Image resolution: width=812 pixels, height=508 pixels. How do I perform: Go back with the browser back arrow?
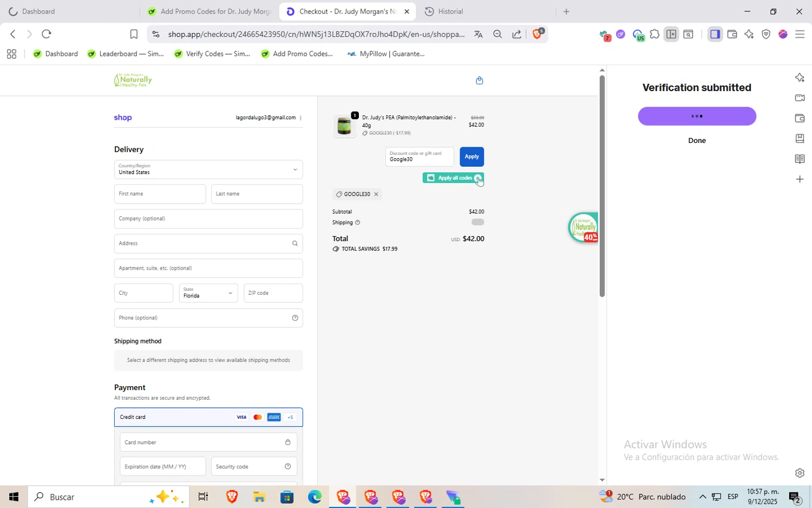[13, 34]
